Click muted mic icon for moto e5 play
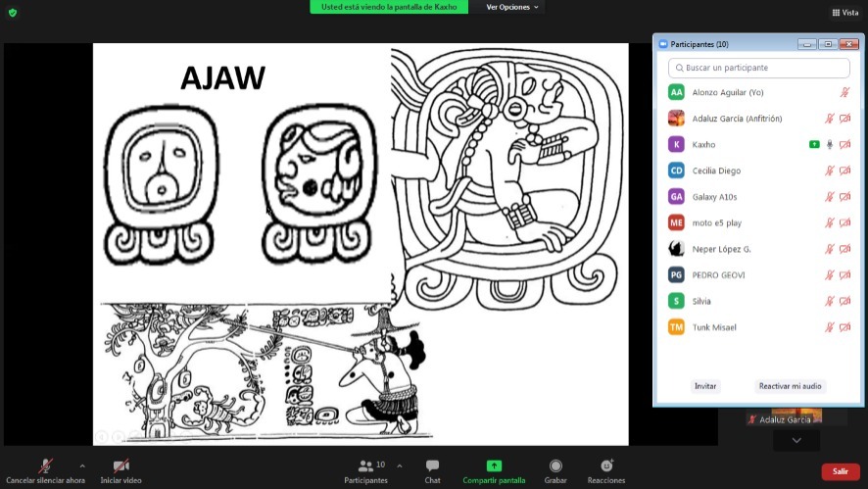 (x=829, y=222)
